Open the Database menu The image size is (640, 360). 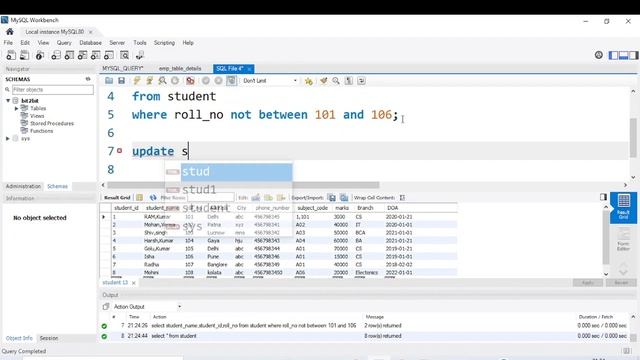coord(90,42)
